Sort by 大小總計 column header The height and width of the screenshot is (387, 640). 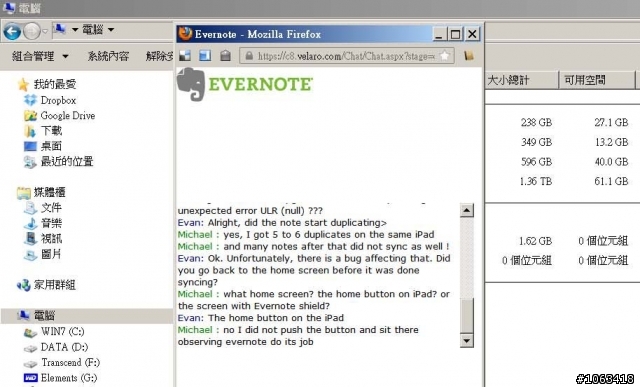click(521, 80)
